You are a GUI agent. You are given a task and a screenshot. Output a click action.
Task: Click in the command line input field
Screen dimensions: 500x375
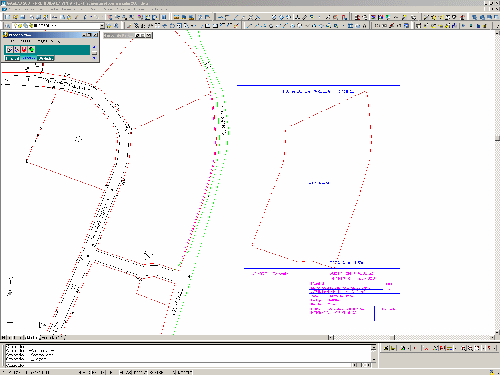click(x=179, y=365)
